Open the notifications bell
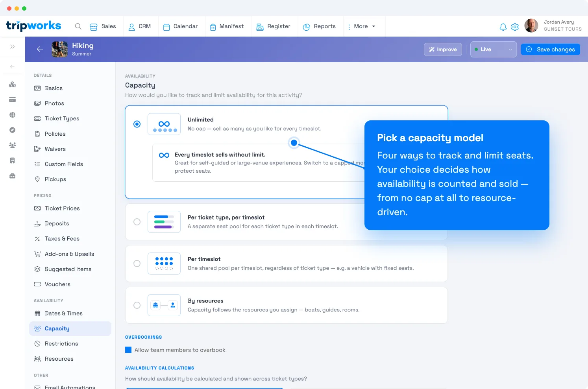Image resolution: width=588 pixels, height=389 pixels. (x=503, y=27)
